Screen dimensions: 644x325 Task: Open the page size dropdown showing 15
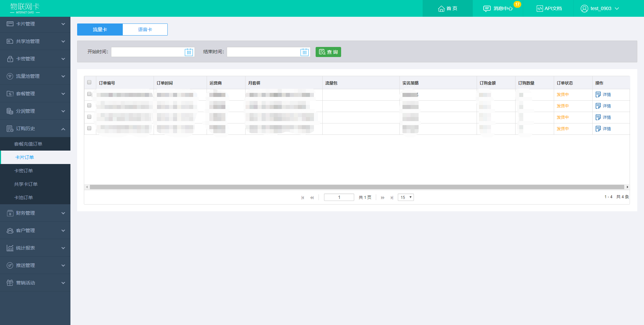pyautogui.click(x=406, y=197)
